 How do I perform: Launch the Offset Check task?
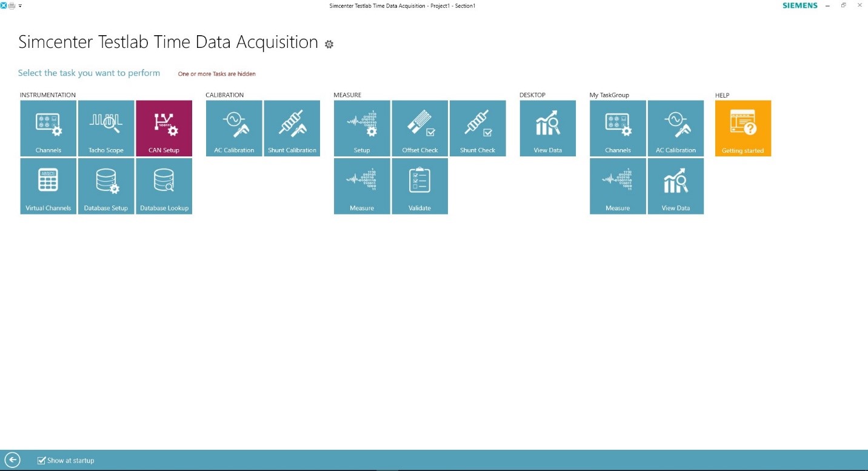point(420,129)
